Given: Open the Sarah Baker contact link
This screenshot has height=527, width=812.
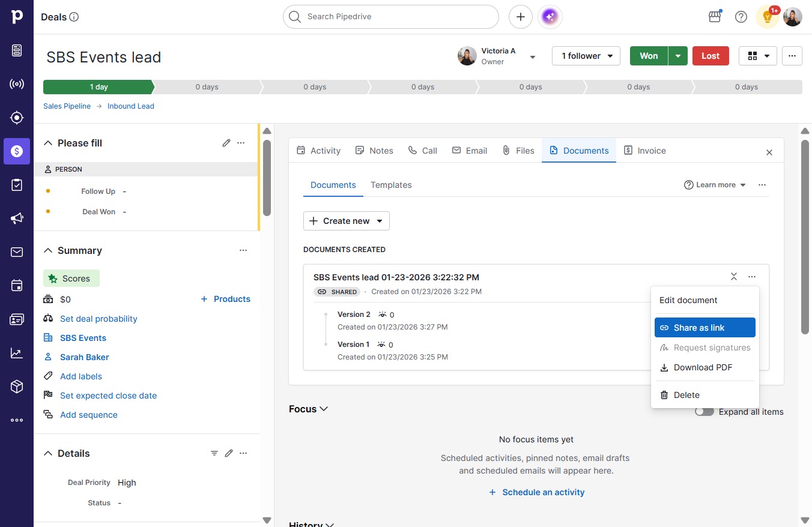Looking at the screenshot, I should coord(85,357).
